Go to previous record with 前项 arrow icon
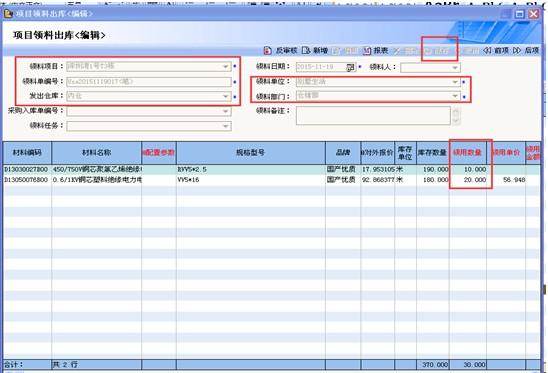548x373 pixels. click(x=487, y=51)
